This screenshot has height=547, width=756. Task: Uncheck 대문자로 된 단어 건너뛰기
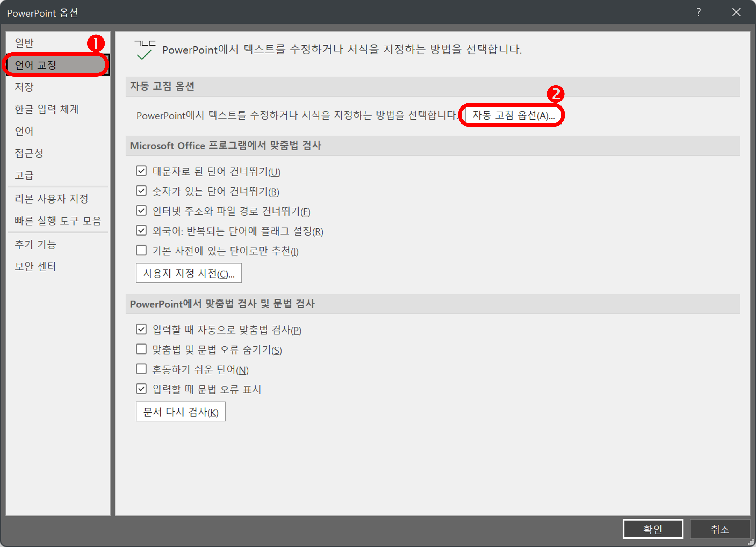pyautogui.click(x=141, y=171)
